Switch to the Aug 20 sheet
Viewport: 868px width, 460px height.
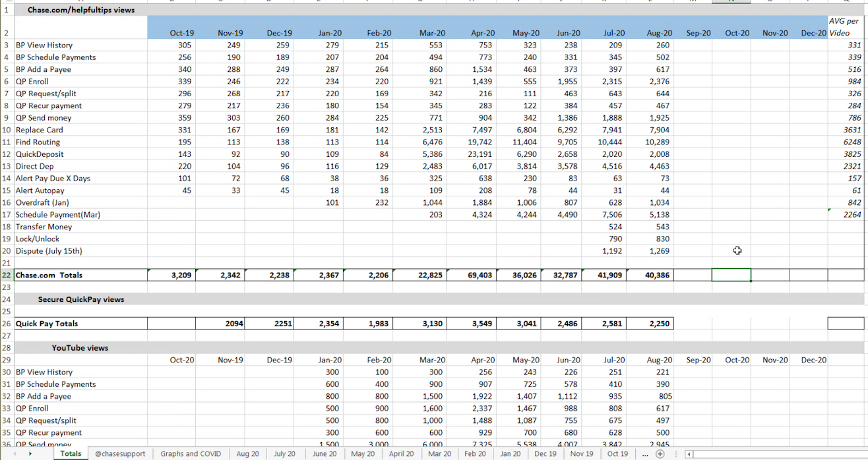pyautogui.click(x=247, y=453)
